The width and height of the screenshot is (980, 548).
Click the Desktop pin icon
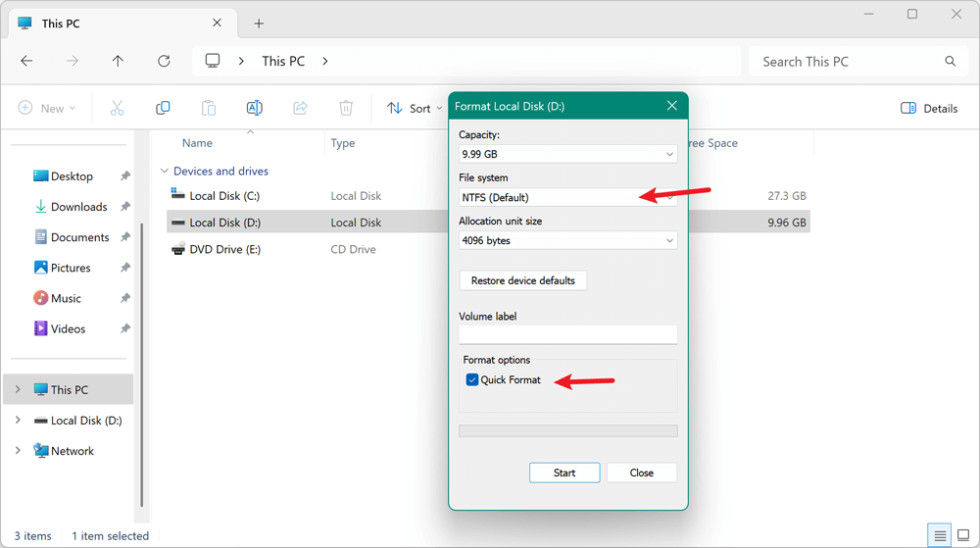125,176
